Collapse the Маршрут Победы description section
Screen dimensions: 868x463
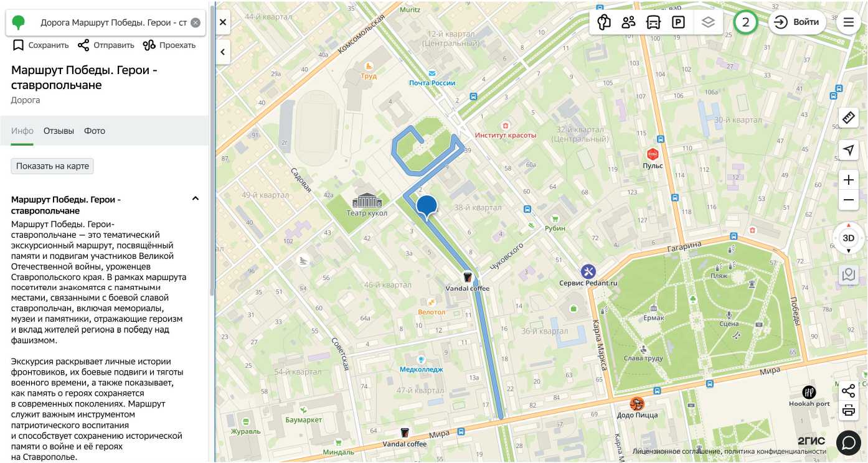tap(196, 199)
